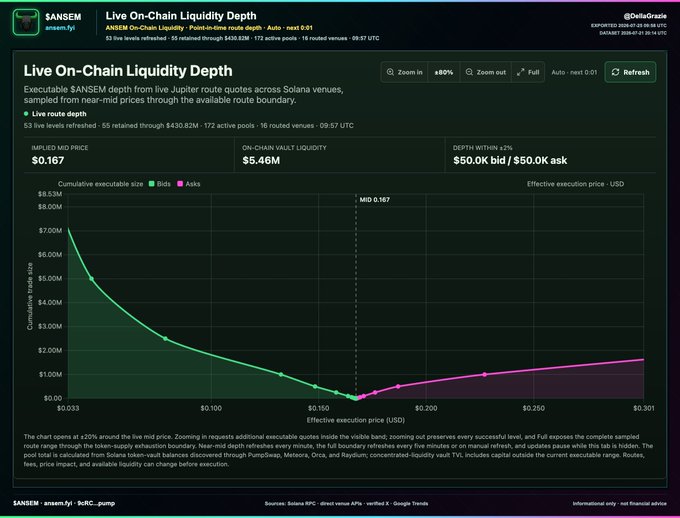Click the on-chain vault liquidity value $5.46M
680x518 pixels.
(x=261, y=161)
